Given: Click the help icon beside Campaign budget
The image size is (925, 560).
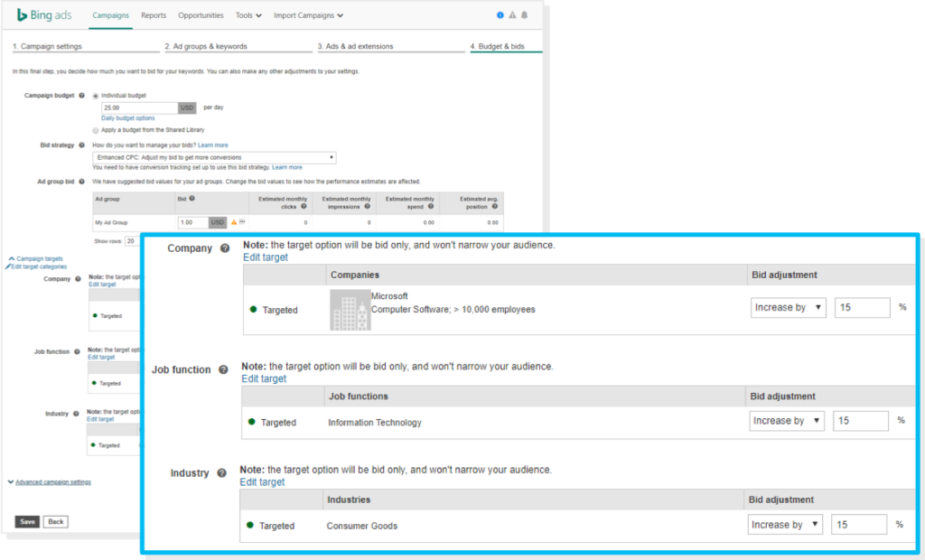Looking at the screenshot, I should [81, 96].
